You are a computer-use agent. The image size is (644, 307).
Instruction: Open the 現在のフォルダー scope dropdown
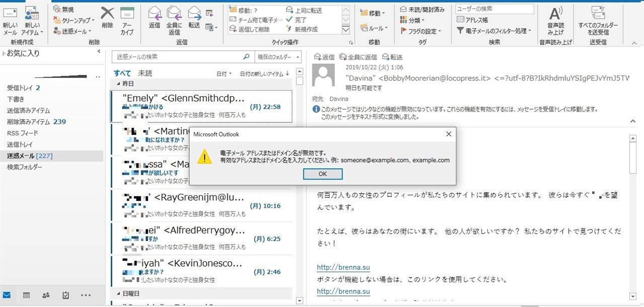[278, 57]
